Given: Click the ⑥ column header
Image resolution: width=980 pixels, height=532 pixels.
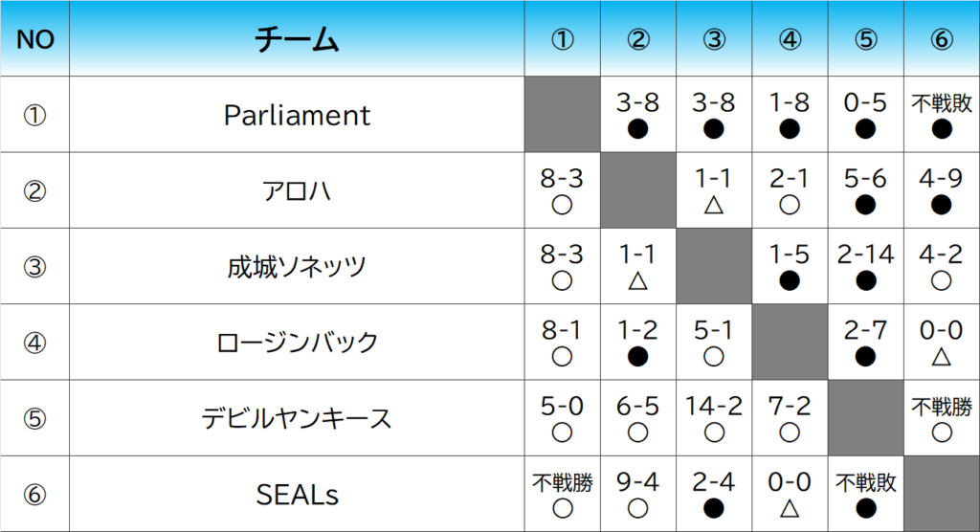Looking at the screenshot, I should coord(941,39).
